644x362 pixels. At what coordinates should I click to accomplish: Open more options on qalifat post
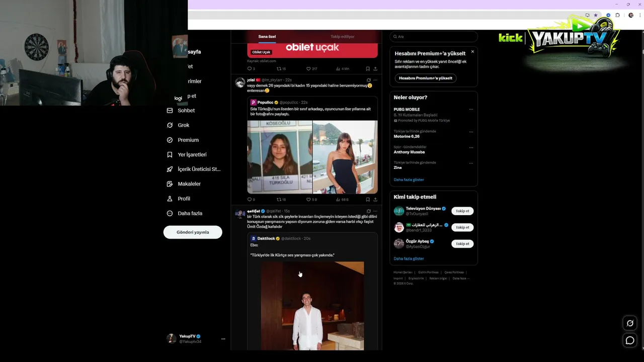coord(375,211)
